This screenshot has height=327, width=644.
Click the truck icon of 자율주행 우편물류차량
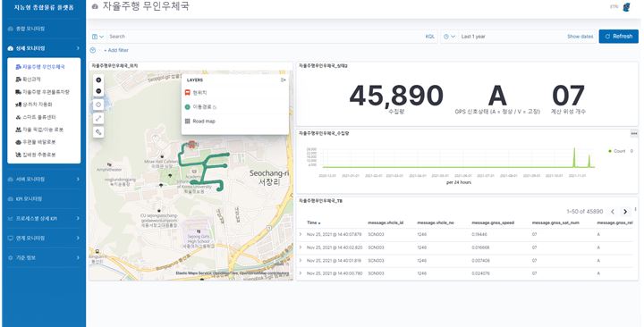[18, 92]
